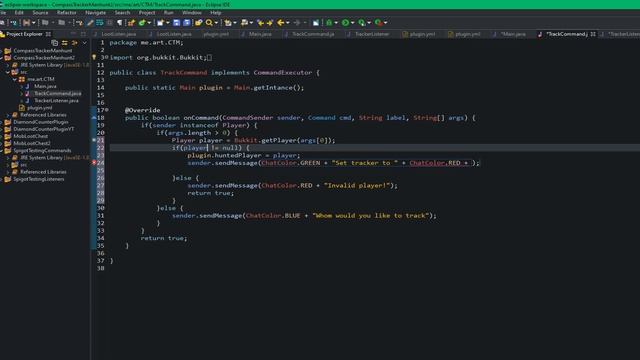Image resolution: width=640 pixels, height=360 pixels.
Task: Click the red error marker at line 24
Action: click(94, 162)
